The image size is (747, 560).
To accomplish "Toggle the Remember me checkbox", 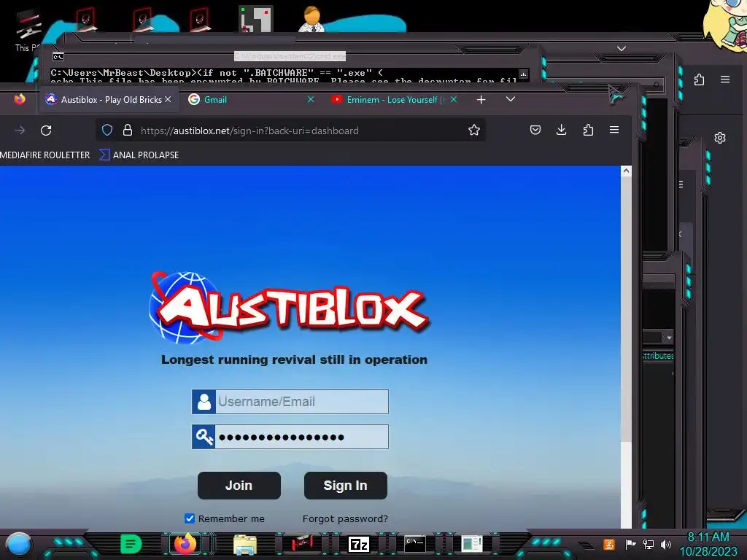I will pyautogui.click(x=190, y=518).
